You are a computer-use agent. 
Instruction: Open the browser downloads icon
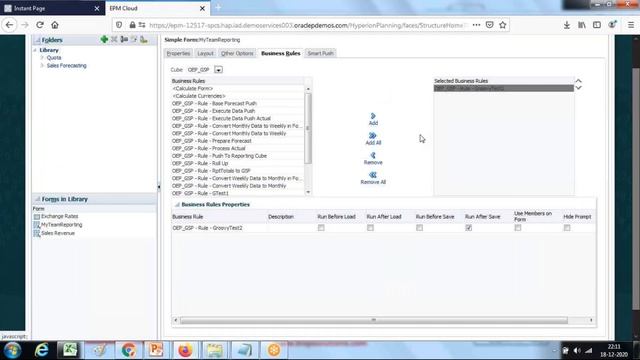[567, 25]
